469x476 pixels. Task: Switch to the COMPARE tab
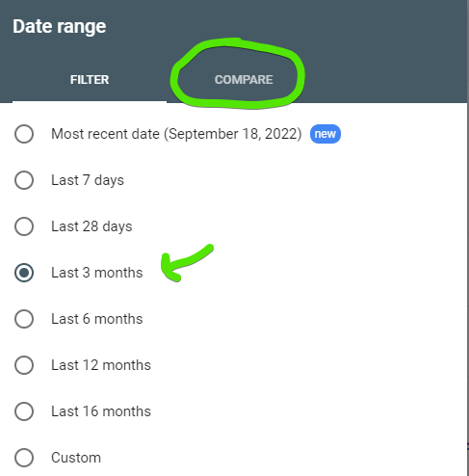pyautogui.click(x=244, y=80)
